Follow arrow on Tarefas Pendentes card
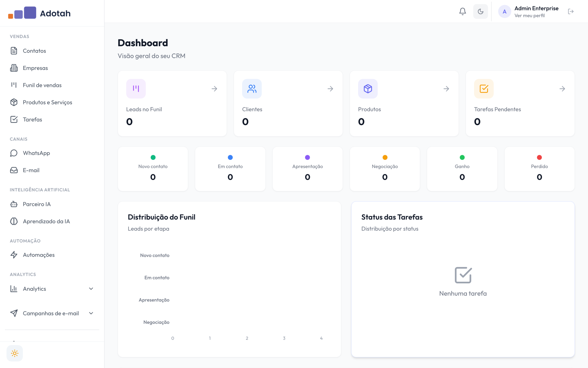 click(562, 89)
